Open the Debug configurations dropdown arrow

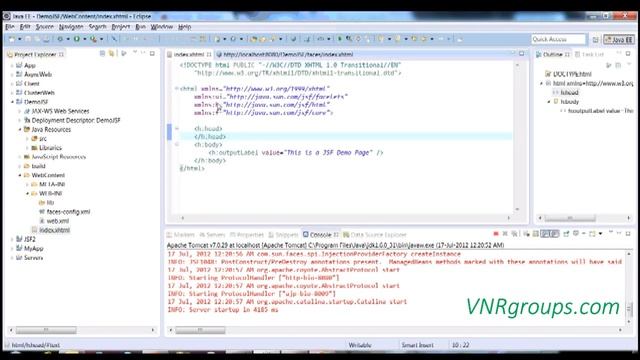(x=68, y=39)
